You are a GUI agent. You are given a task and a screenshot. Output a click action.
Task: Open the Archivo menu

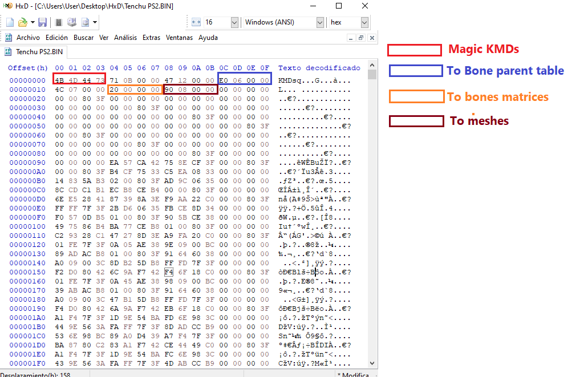tap(28, 38)
